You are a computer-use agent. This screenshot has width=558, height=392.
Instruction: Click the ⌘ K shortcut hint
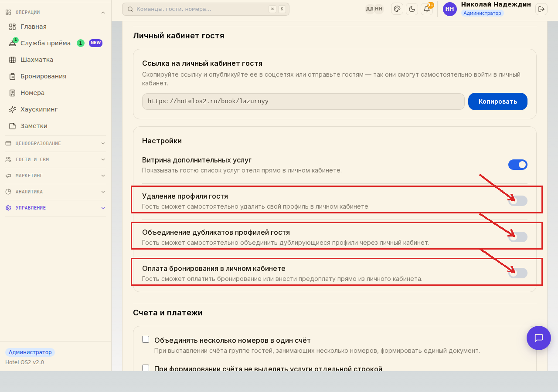coord(277,9)
